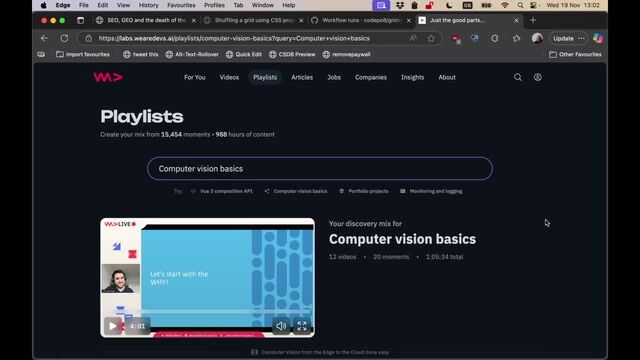Open the favourites star-list toolbar icon

pyautogui.click(x=516, y=38)
